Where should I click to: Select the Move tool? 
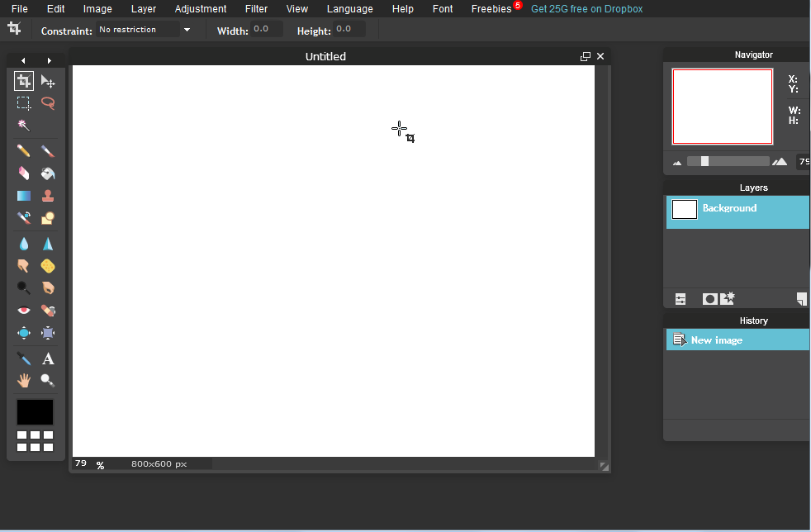(x=48, y=81)
